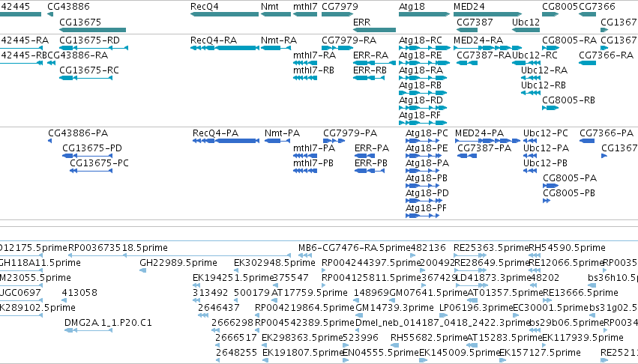This screenshot has height=364, width=638.
Task: Click the 413058 EST label
Action: coord(79,293)
